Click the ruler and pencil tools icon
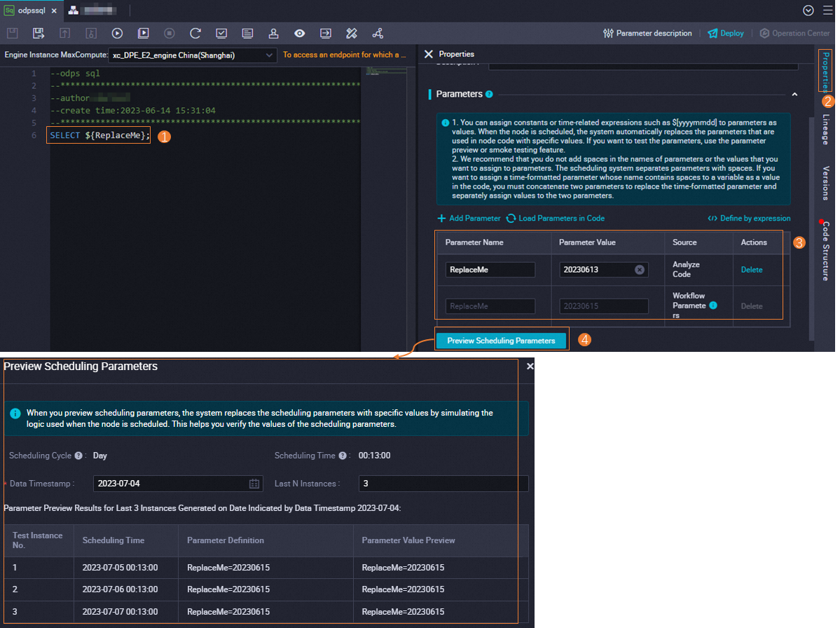840x628 pixels. pyautogui.click(x=352, y=33)
